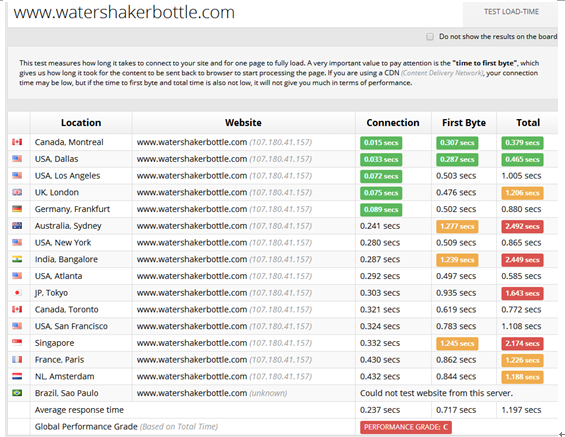
Task: Click the Location column header
Action: (81, 122)
